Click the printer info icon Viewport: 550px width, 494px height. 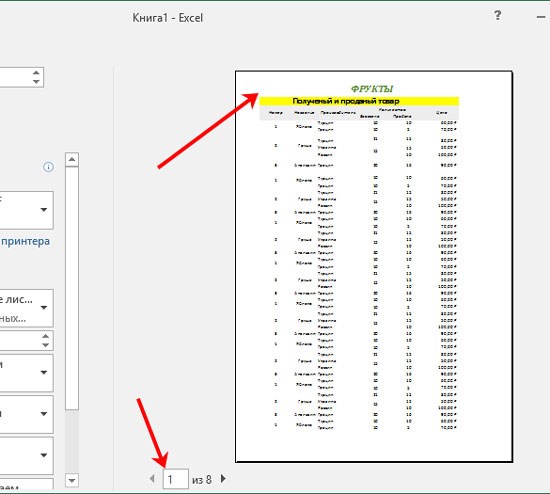click(x=48, y=167)
